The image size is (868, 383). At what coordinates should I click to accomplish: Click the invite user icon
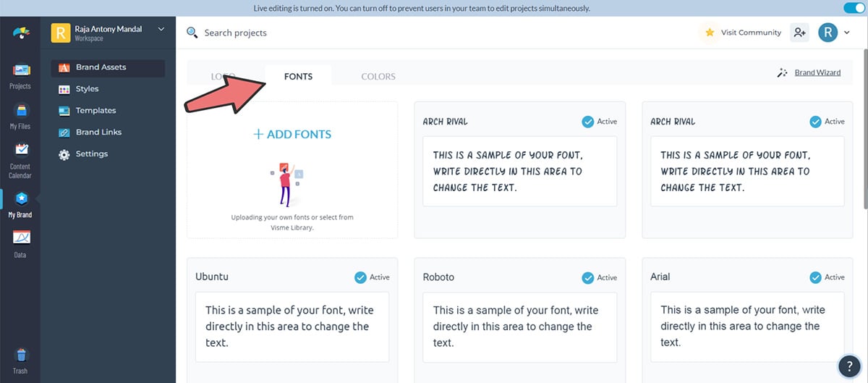click(x=799, y=33)
